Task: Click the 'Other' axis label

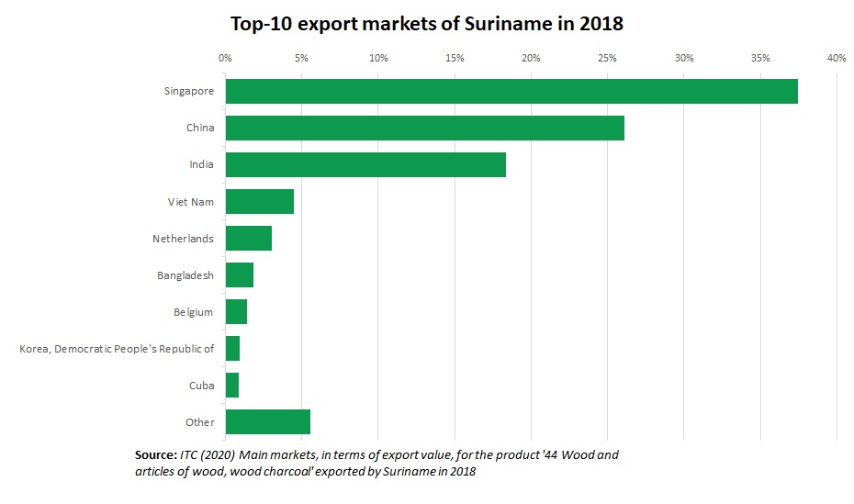Action: [200, 421]
